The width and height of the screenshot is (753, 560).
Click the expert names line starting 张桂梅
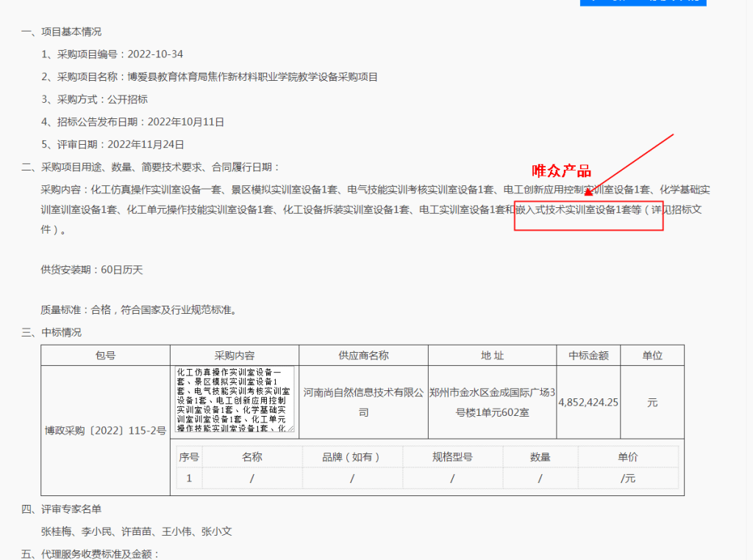136,531
